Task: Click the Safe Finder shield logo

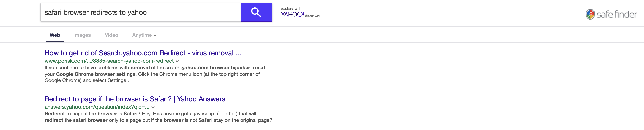Action: (x=590, y=15)
